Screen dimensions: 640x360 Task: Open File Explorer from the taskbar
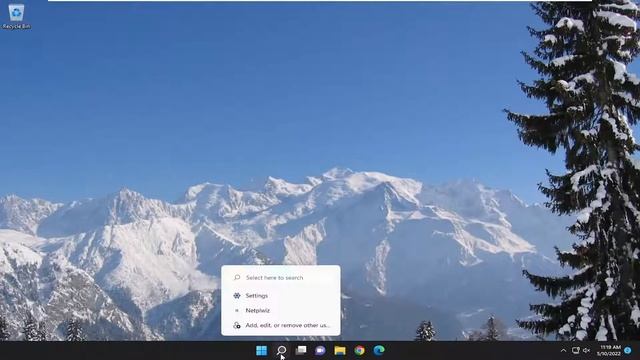[x=340, y=350]
